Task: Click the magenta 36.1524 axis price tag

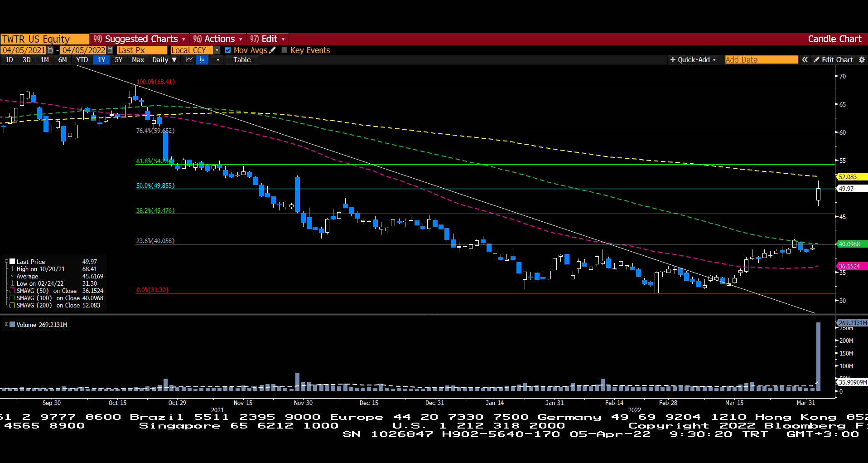Action: click(x=851, y=266)
